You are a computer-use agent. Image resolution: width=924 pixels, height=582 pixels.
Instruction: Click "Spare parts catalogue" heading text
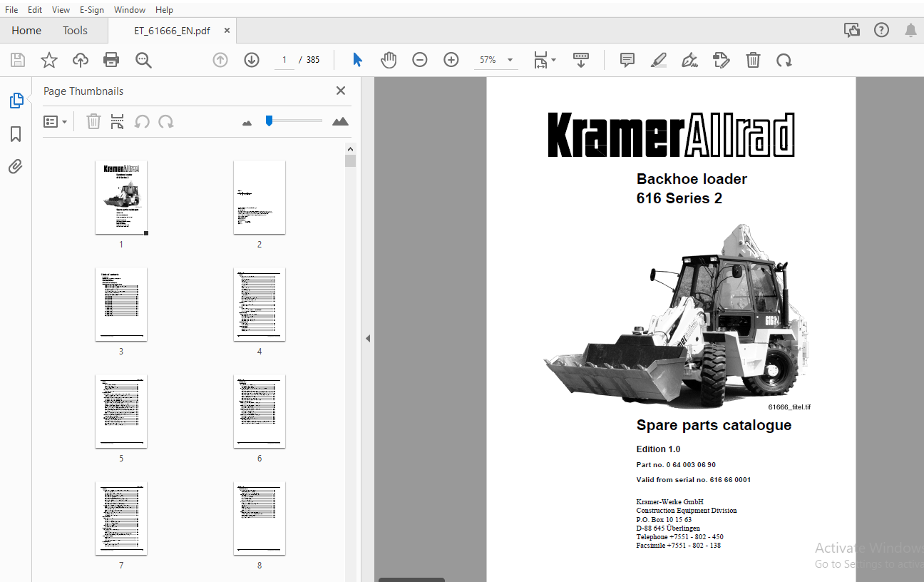coord(714,425)
